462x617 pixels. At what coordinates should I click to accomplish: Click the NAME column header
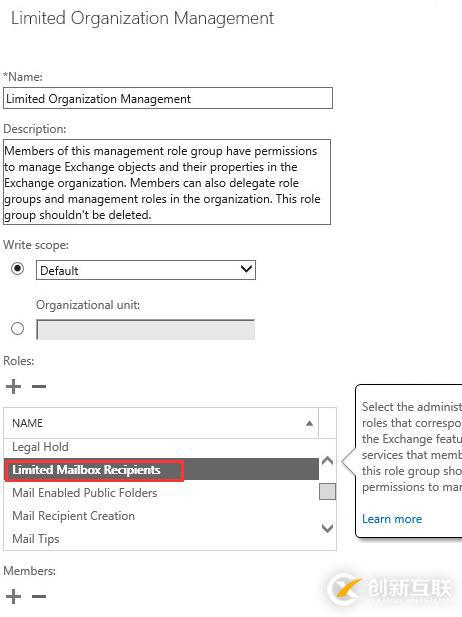coord(161,423)
